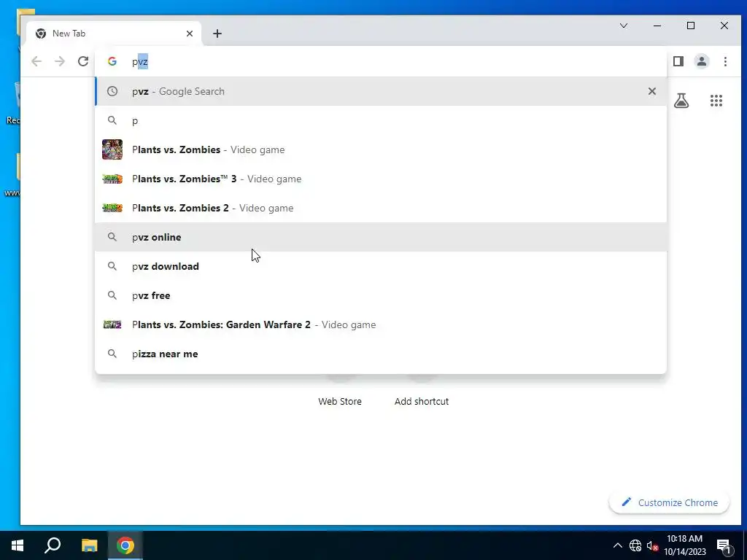747x560 pixels.
Task: Open the tab search chevron
Action: click(x=623, y=26)
